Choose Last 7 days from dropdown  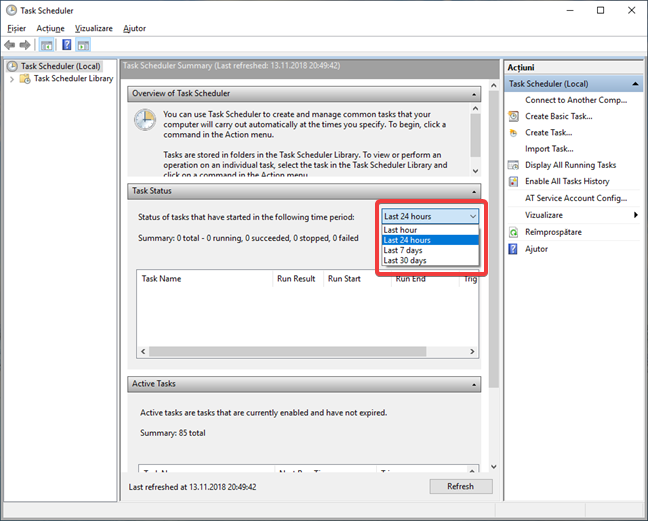click(x=430, y=250)
